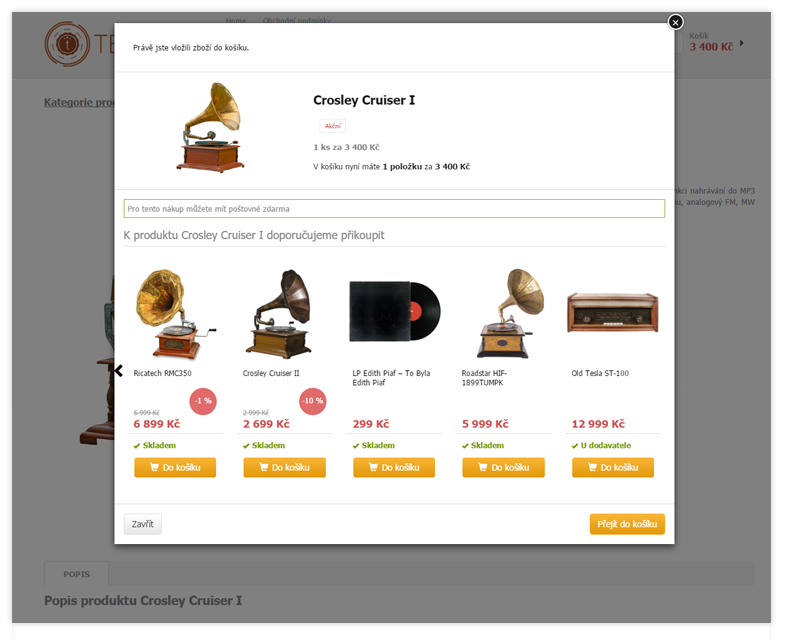Open the LP vinyl record thumbnail
Image resolution: width=786 pixels, height=640 pixels.
(x=395, y=311)
